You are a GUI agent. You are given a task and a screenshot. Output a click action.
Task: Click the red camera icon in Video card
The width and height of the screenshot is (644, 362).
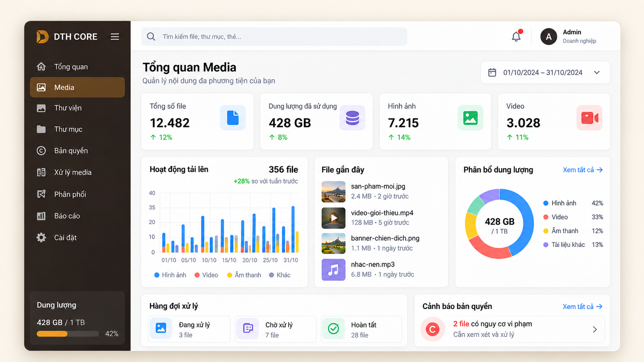(589, 118)
